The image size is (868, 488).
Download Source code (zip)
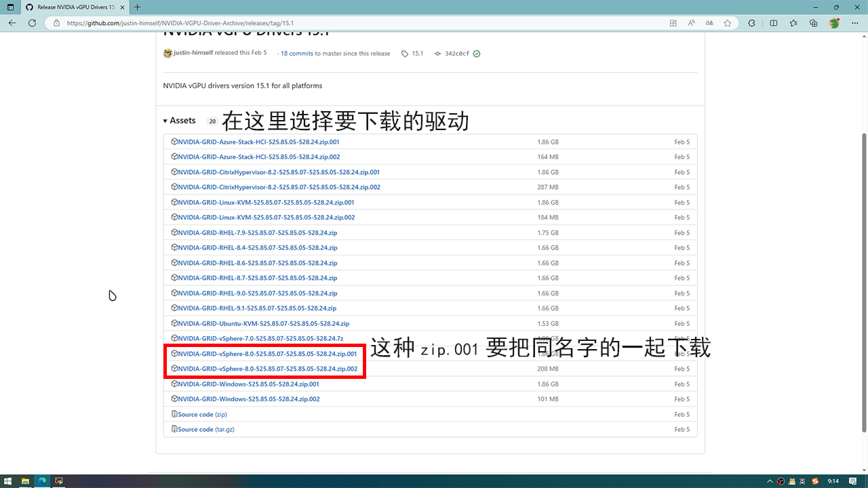point(202,414)
